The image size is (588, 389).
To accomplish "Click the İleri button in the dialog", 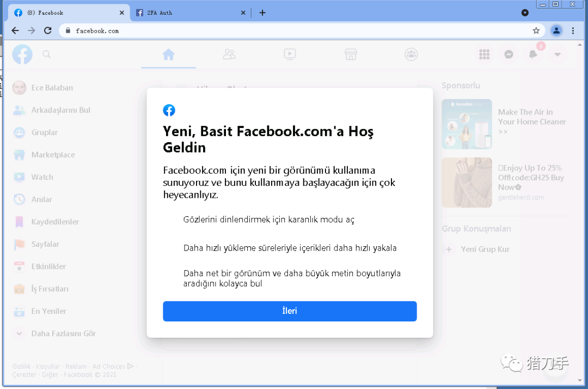I will (x=290, y=311).
